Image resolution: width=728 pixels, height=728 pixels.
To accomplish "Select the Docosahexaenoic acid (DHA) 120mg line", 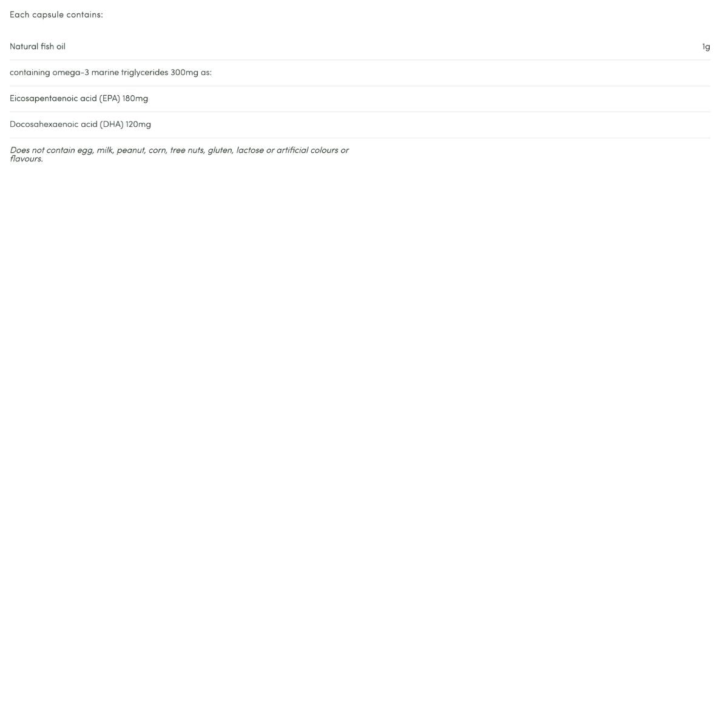I will point(80,124).
